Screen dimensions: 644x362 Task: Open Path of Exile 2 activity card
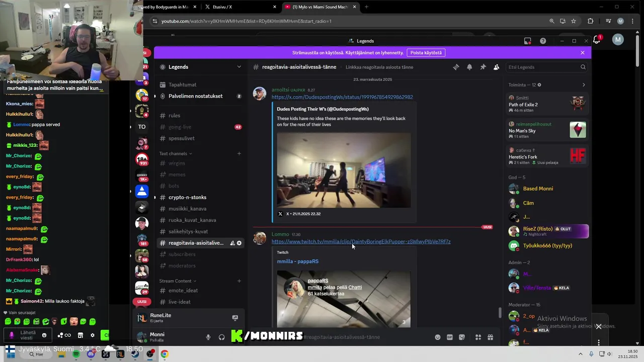tap(547, 105)
